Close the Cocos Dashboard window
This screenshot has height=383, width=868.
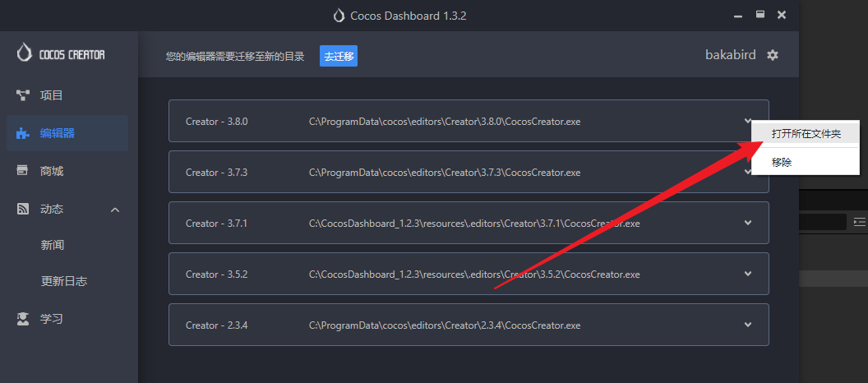pyautogui.click(x=782, y=15)
